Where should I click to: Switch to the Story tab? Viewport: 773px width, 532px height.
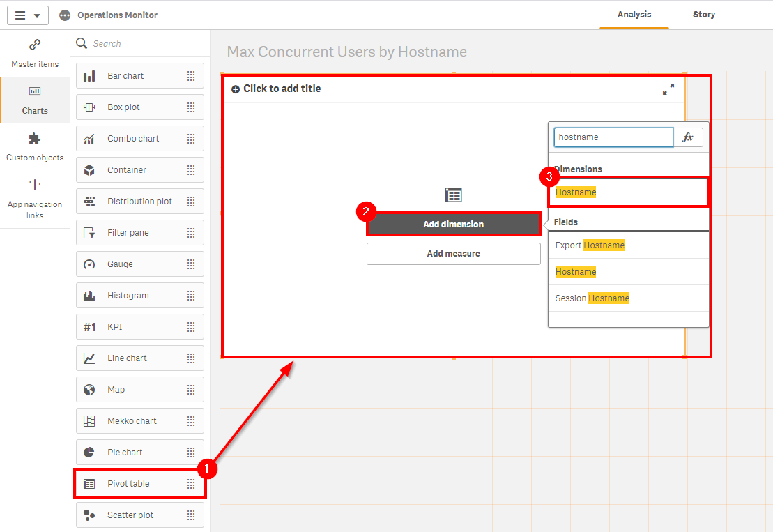[x=703, y=14]
